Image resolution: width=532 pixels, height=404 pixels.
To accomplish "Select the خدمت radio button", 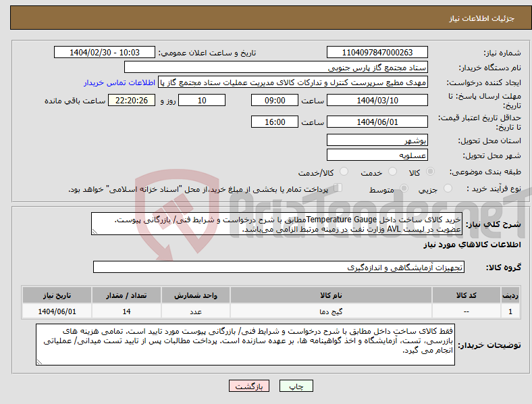I will 392,172.
